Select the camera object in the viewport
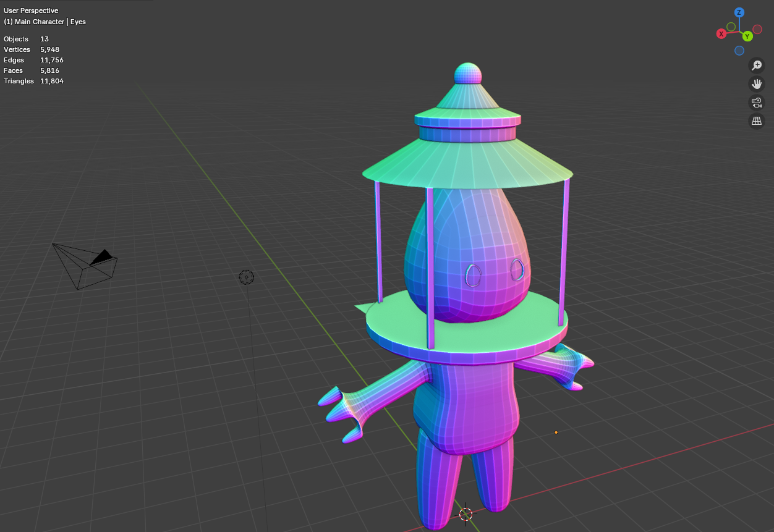774x532 pixels. tap(85, 266)
